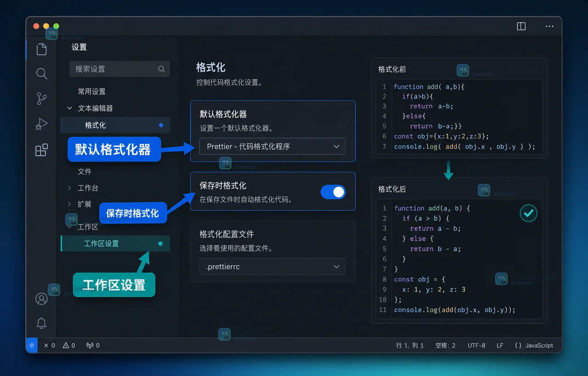The image size is (588, 376).
Task: Open the Extensions blocks icon
Action: pos(41,150)
